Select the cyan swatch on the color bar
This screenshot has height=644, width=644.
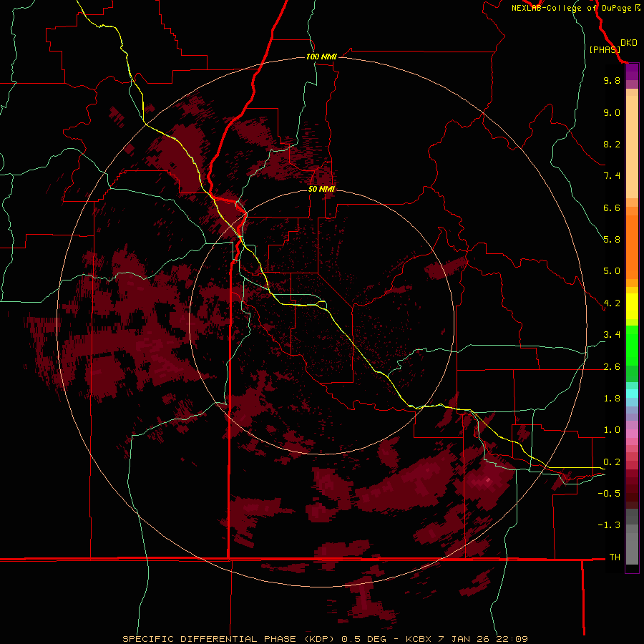pyautogui.click(x=632, y=394)
